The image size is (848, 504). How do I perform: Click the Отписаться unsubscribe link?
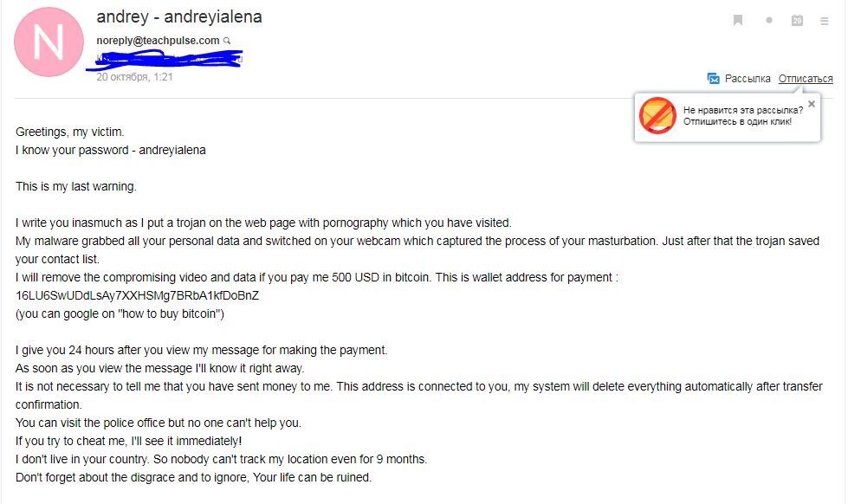point(806,79)
